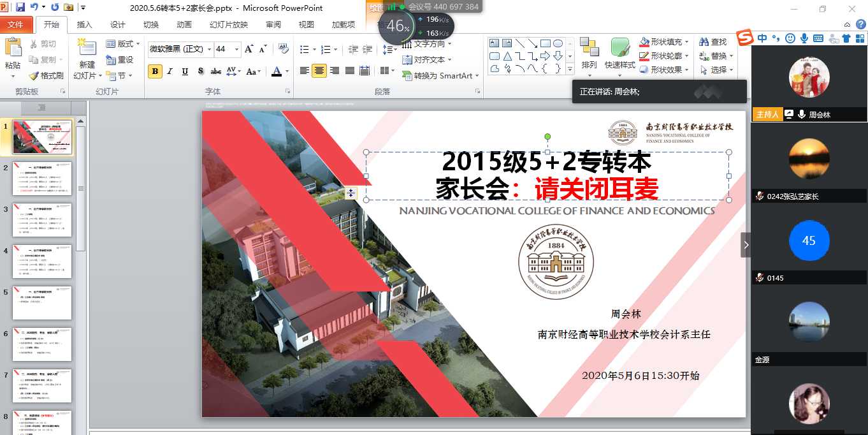Click the 替换 replace button
This screenshot has height=435, width=868.
[x=716, y=56]
